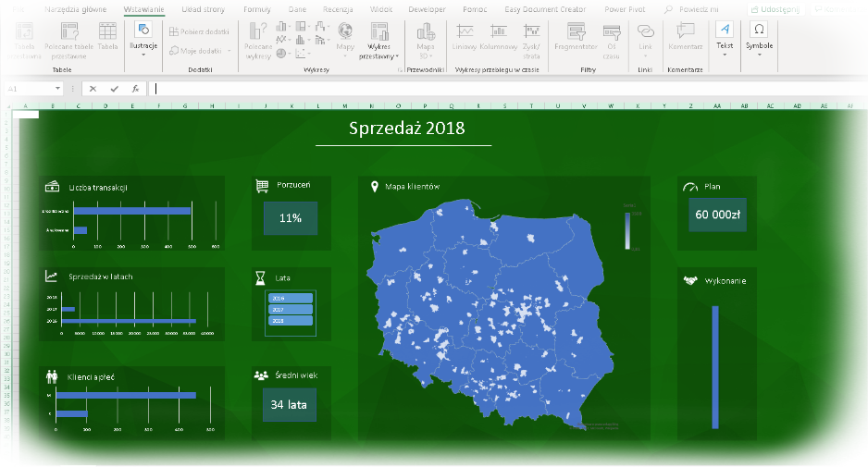Click the shopping cart icon beside Porzuceń
Screen dimensions: 868x467
[x=262, y=186]
